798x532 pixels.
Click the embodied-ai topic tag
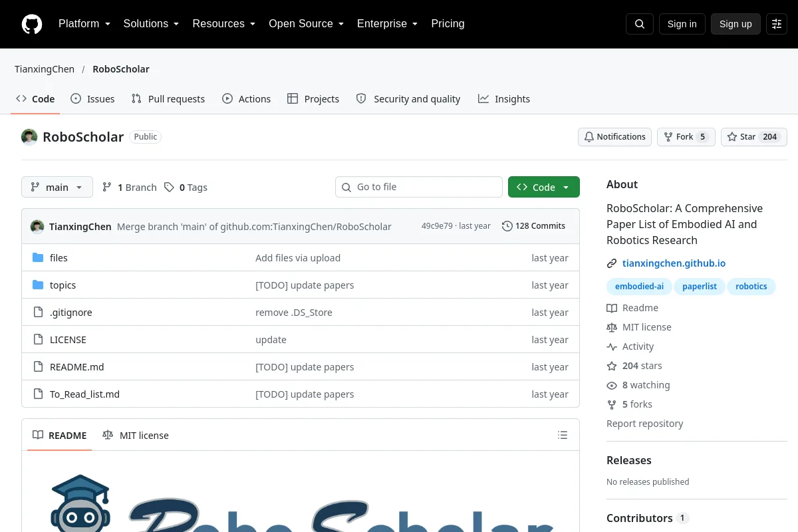coord(639,287)
